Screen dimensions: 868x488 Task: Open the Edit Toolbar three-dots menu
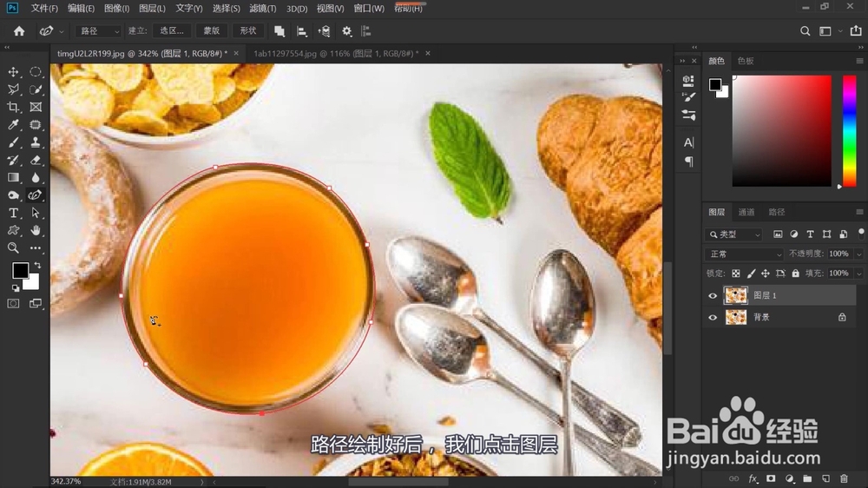(x=36, y=248)
